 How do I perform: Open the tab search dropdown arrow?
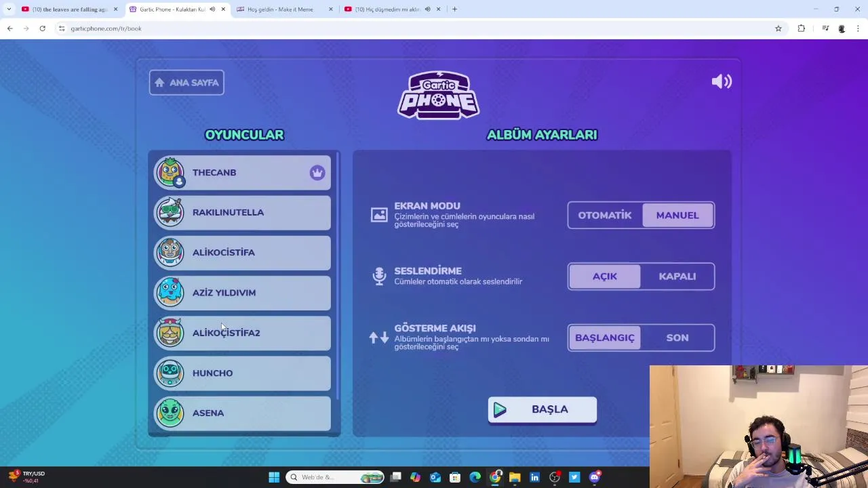(x=8, y=9)
